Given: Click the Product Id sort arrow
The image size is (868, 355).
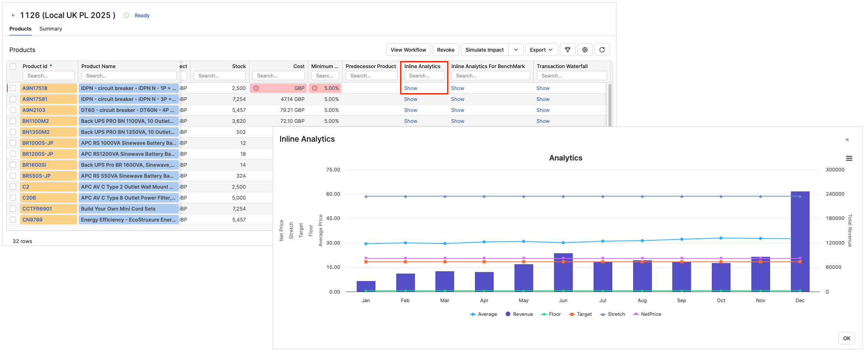Looking at the screenshot, I should [51, 66].
